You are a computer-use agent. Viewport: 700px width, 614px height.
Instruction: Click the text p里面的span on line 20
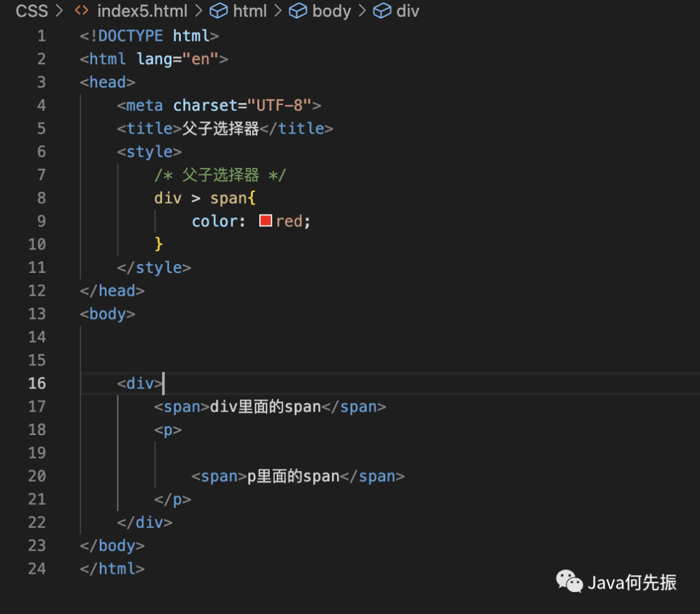coord(294,476)
